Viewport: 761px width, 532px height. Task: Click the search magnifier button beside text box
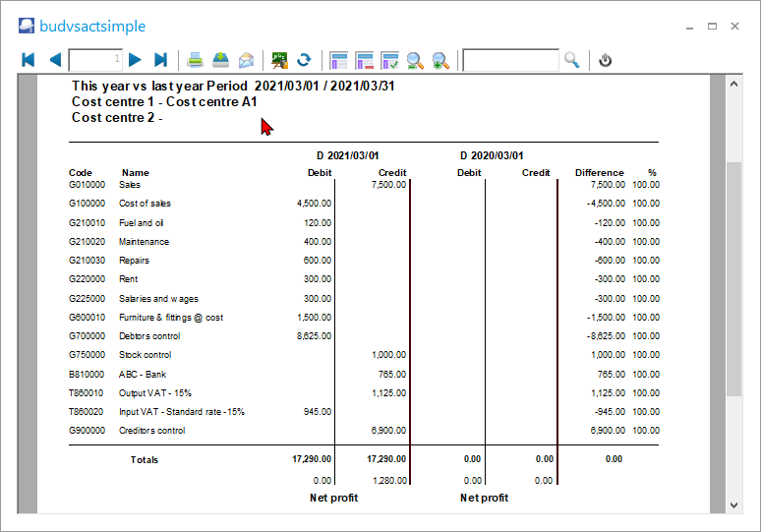572,60
